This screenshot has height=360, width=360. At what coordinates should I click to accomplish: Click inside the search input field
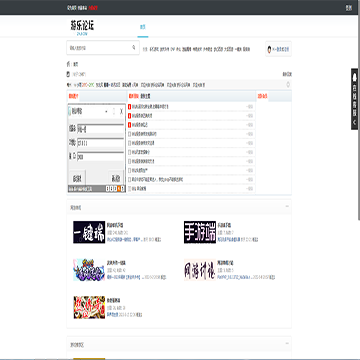coord(99,48)
